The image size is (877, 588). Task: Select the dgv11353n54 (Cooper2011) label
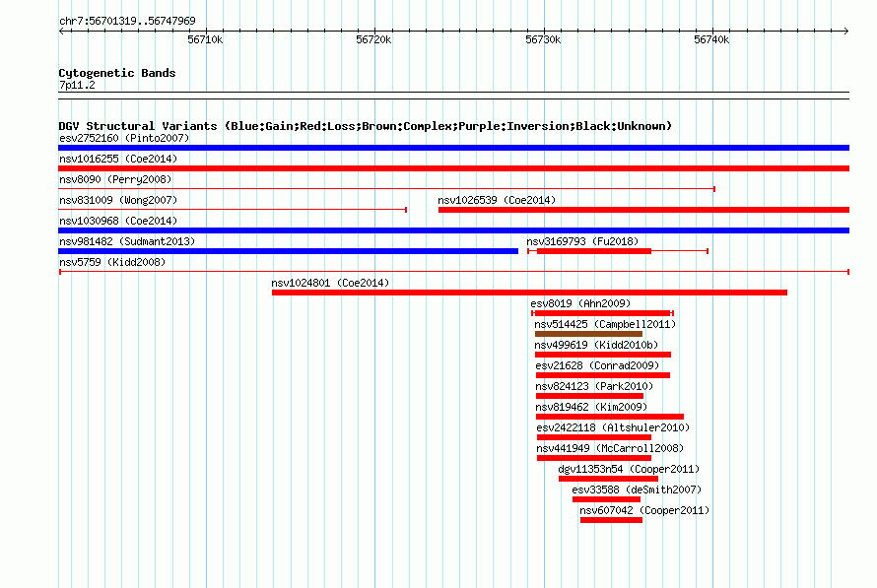pyautogui.click(x=629, y=469)
